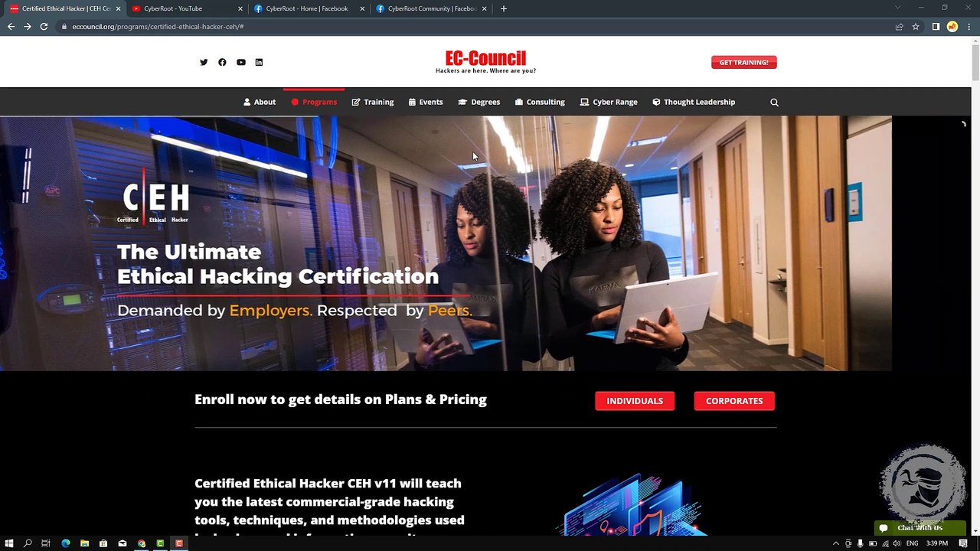Open the Programs menu
This screenshot has height=551, width=980.
[x=314, y=102]
